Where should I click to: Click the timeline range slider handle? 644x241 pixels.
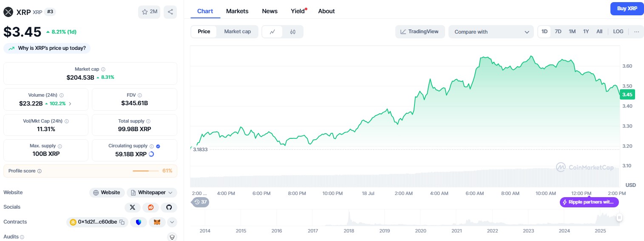(619, 218)
